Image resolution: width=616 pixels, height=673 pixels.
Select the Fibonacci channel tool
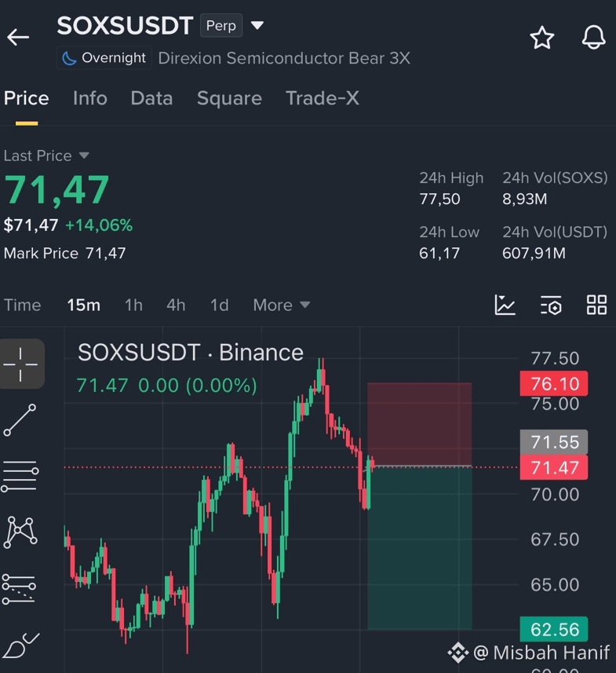pos(19,589)
